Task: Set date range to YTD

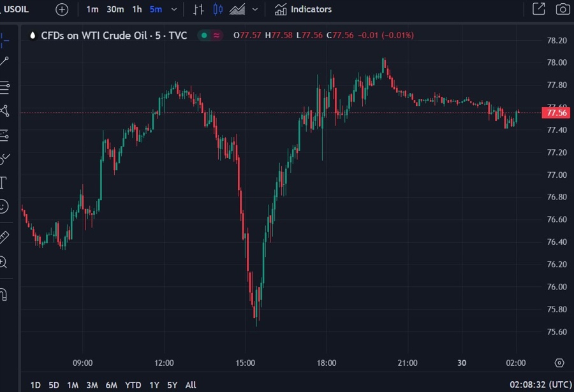Action: (133, 385)
